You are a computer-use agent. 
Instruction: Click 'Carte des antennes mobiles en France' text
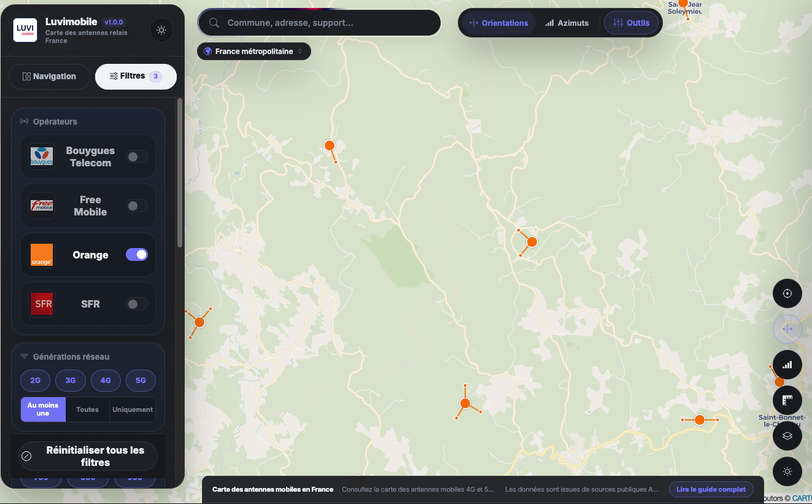[273, 489]
